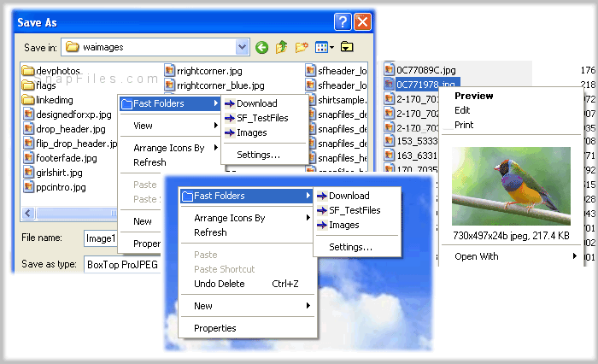Open the devphotos folder
The height and width of the screenshot is (364, 598).
[x=50, y=71]
